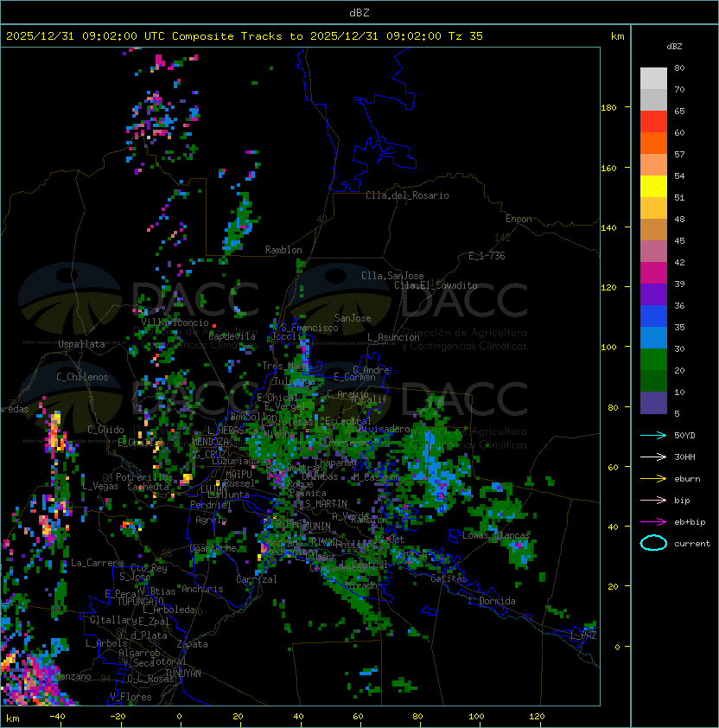Click the 'L_Vegas' map label
Image resolution: width=719 pixels, height=728 pixels.
point(100,486)
